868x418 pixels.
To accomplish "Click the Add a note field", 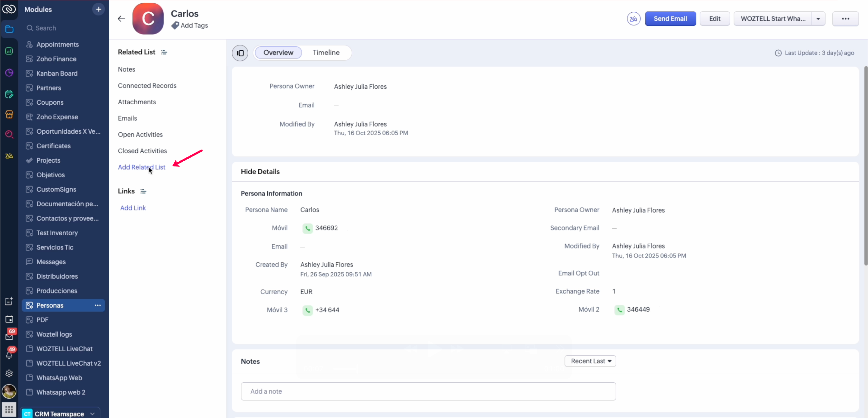I will click(x=428, y=391).
